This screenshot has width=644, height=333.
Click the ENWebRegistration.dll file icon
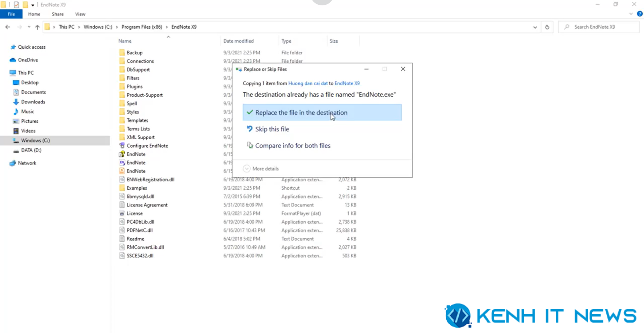coord(122,180)
